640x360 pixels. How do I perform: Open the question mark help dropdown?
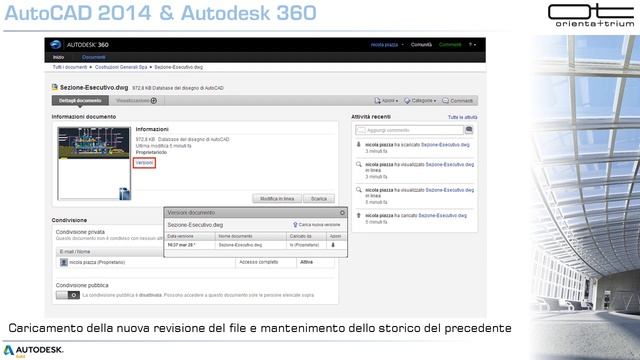pyautogui.click(x=472, y=44)
